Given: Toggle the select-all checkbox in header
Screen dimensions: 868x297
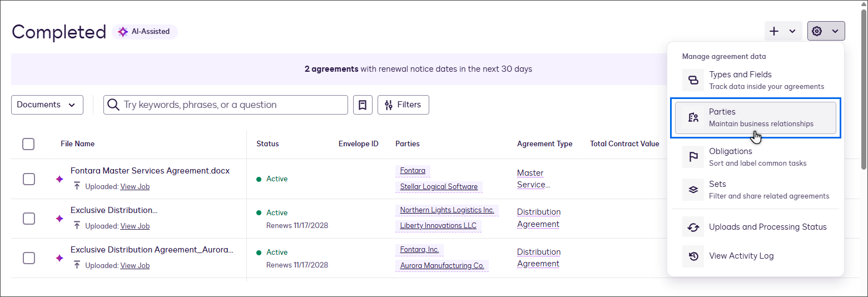Looking at the screenshot, I should pyautogui.click(x=28, y=144).
